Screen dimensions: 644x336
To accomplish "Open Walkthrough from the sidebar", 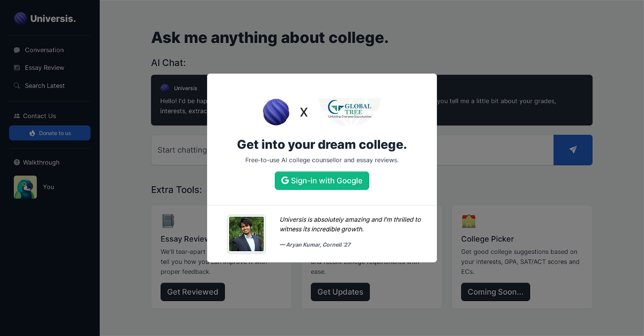I will pyautogui.click(x=41, y=163).
